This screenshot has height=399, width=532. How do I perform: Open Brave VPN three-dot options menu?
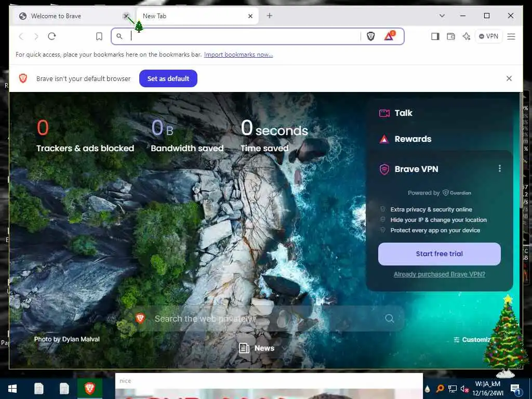click(x=499, y=168)
